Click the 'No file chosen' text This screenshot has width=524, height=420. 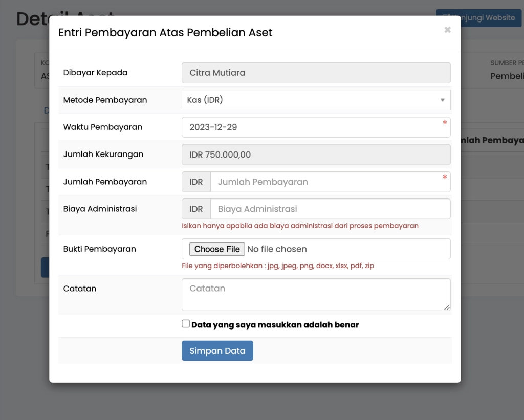[x=277, y=249]
